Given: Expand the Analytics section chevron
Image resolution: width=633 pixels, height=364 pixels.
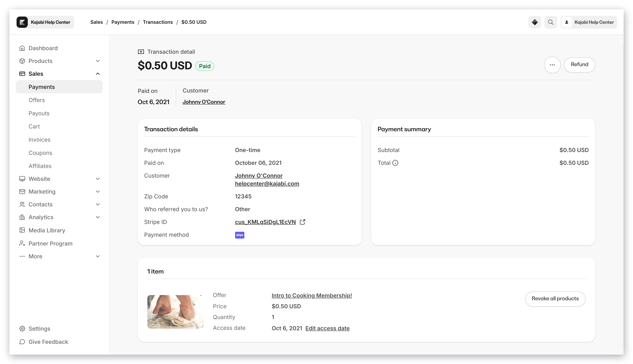Looking at the screenshot, I should [98, 217].
